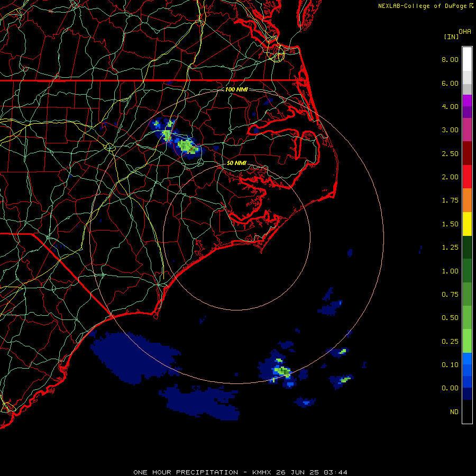Select the light blue swatch at 0.10
The height and width of the screenshot is (476, 476).
(x=467, y=359)
